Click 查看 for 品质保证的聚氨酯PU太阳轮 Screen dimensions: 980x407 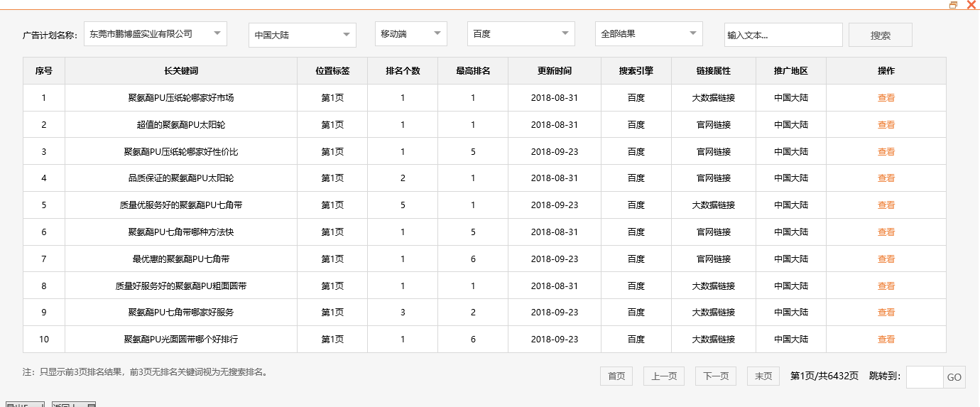point(886,178)
